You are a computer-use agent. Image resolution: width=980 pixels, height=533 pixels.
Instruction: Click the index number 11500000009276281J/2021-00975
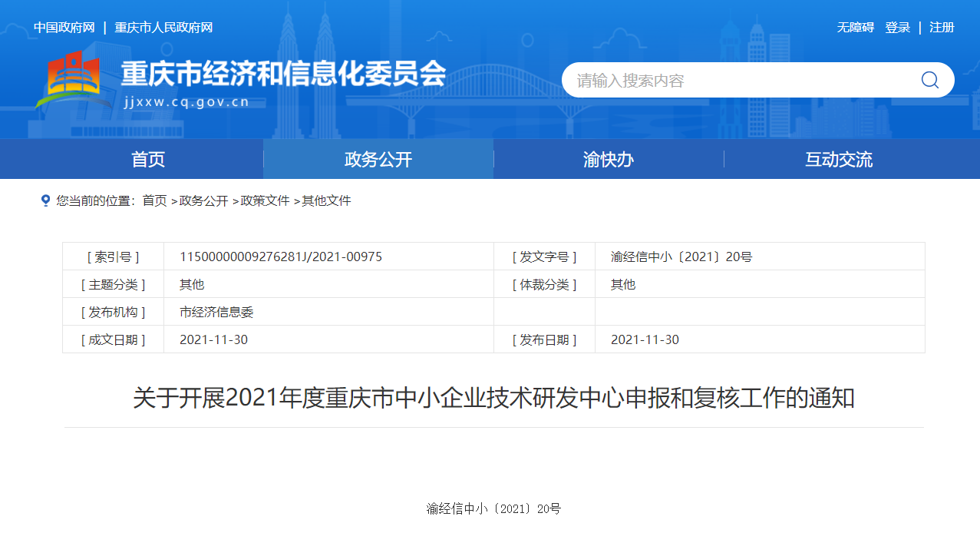coord(281,257)
